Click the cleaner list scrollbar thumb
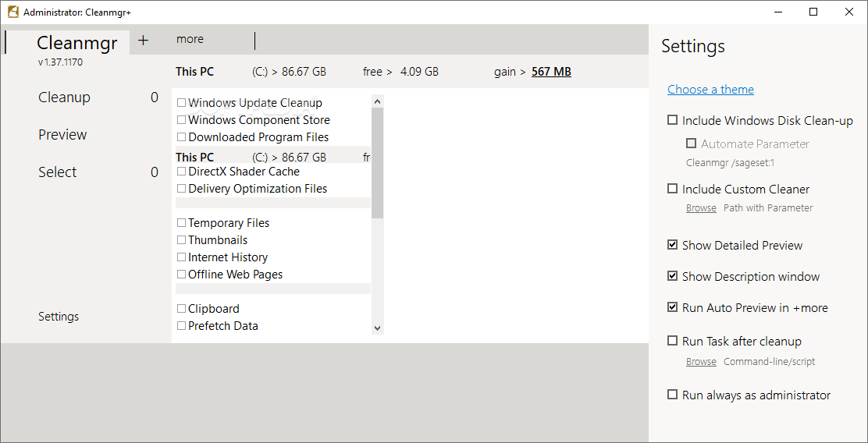The width and height of the screenshot is (868, 443). click(378, 163)
